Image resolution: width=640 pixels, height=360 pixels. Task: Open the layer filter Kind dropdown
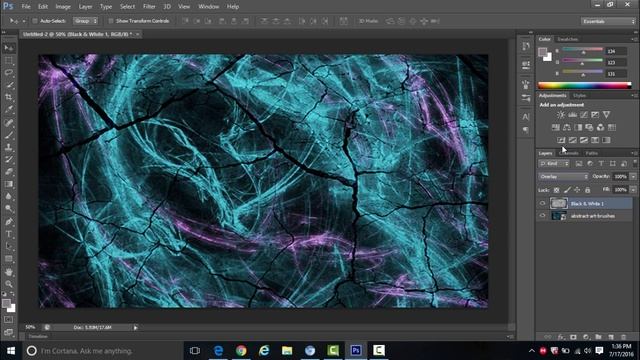pyautogui.click(x=554, y=164)
